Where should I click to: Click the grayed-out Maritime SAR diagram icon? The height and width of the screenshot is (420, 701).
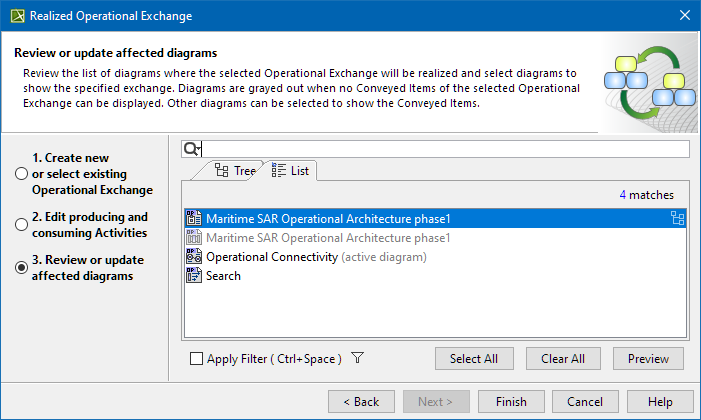[194, 238]
